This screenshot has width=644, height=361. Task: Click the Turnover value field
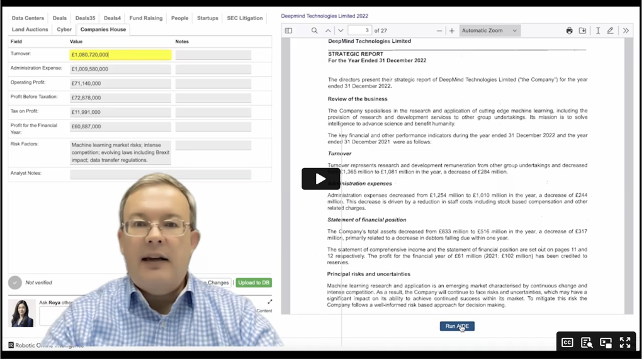tap(121, 55)
